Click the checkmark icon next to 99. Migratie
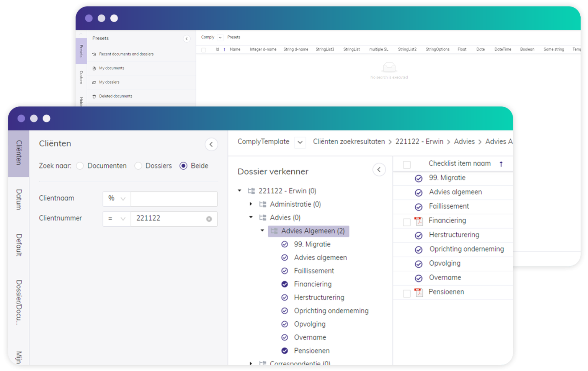588x371 pixels. pyautogui.click(x=285, y=244)
